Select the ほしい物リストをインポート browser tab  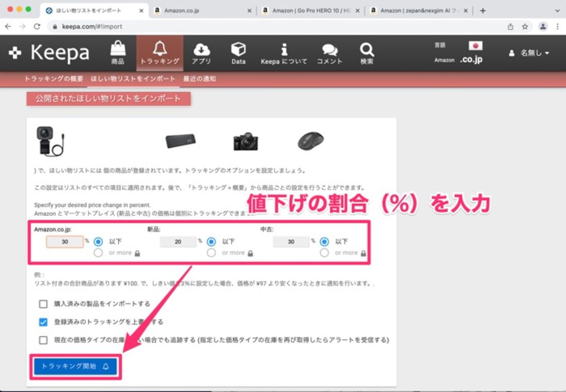[94, 10]
